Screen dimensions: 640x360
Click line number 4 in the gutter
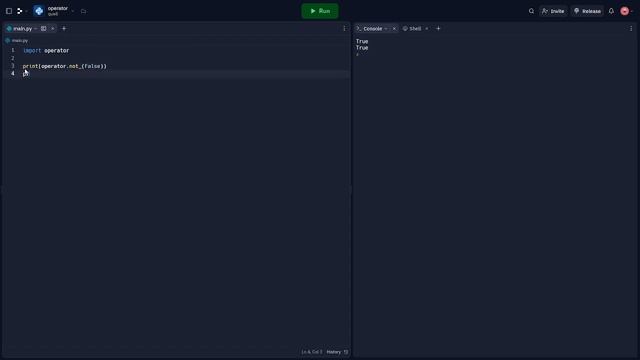(x=13, y=73)
